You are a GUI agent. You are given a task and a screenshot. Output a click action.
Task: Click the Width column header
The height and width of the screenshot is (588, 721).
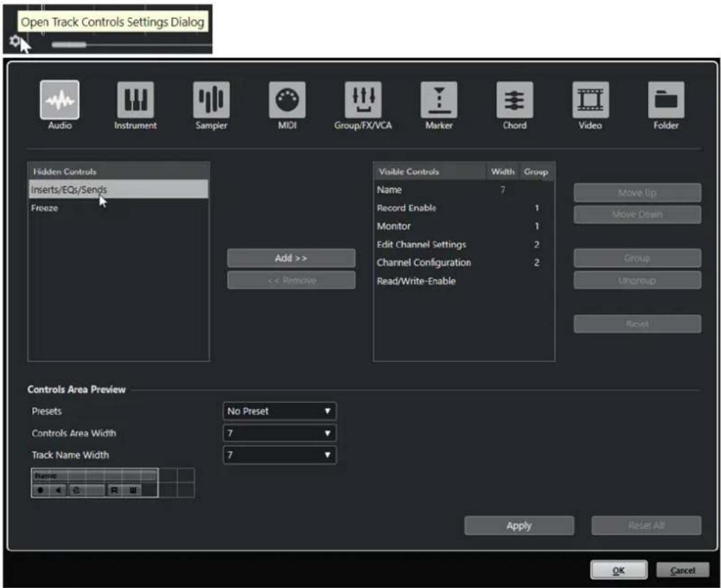coord(503,171)
